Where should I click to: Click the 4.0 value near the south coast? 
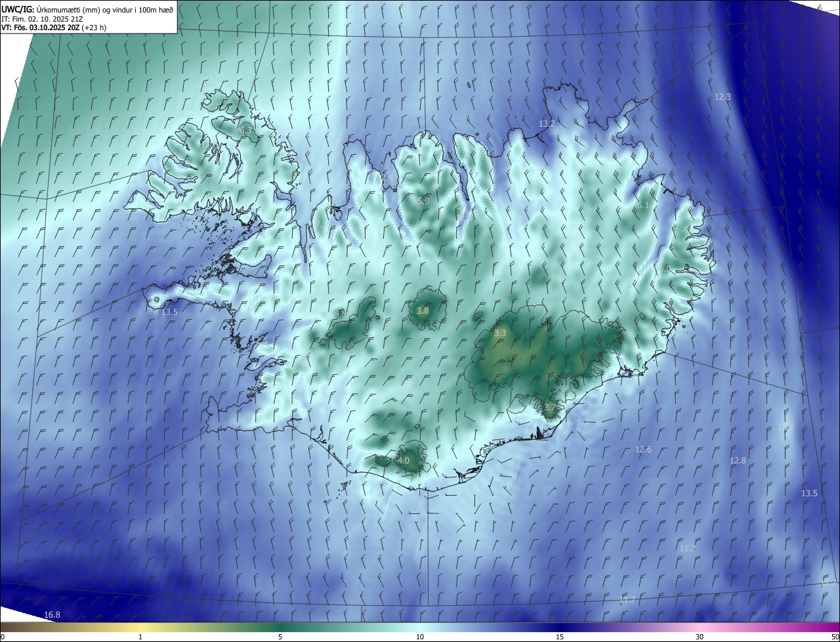pos(404,460)
